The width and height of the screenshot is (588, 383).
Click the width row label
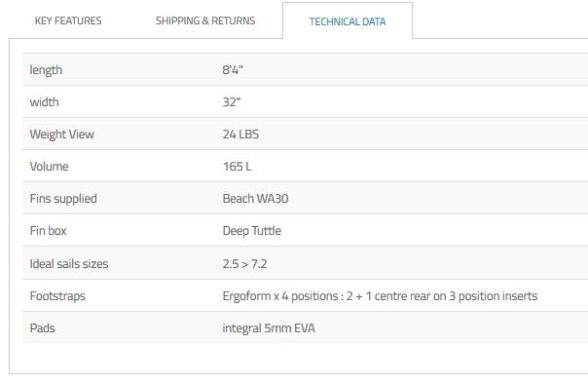(x=44, y=102)
